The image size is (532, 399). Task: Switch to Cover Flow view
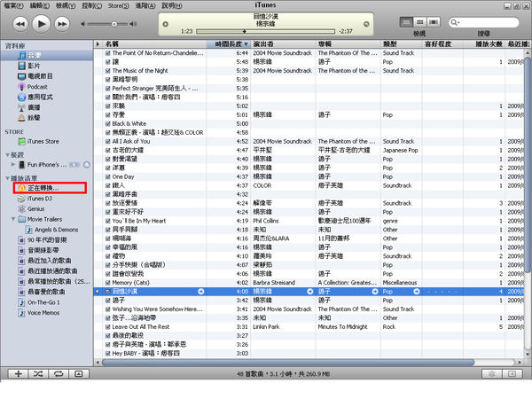(x=434, y=22)
